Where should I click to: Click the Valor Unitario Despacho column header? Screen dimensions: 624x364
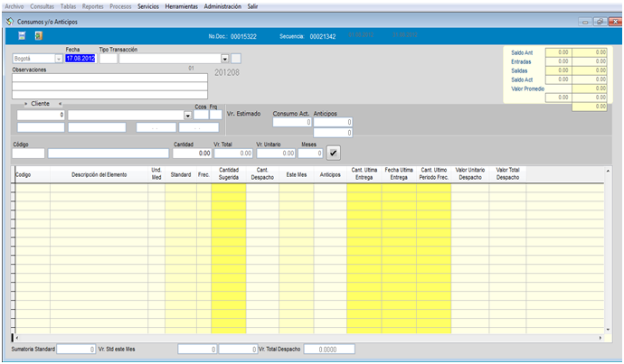click(x=470, y=174)
